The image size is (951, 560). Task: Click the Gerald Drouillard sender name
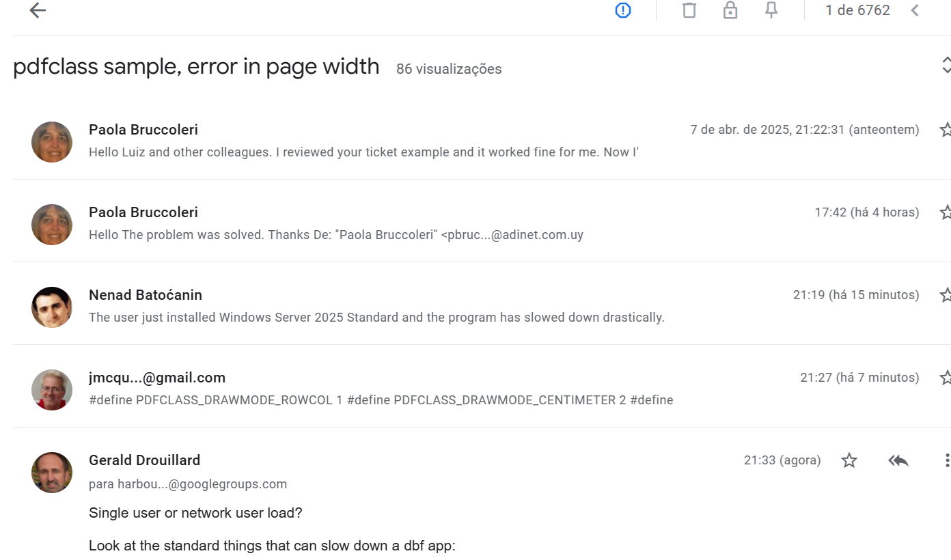(144, 460)
